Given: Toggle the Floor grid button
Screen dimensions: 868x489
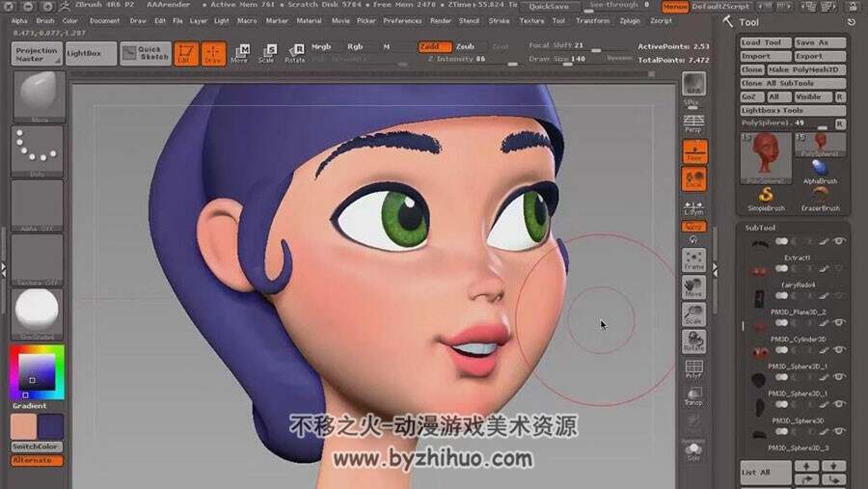Looking at the screenshot, I should [x=694, y=151].
